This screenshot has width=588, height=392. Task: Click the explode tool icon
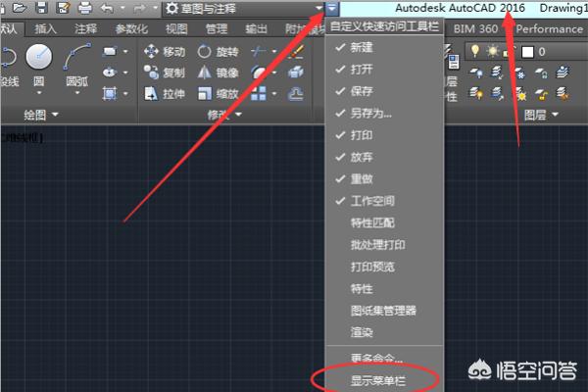coord(296,72)
